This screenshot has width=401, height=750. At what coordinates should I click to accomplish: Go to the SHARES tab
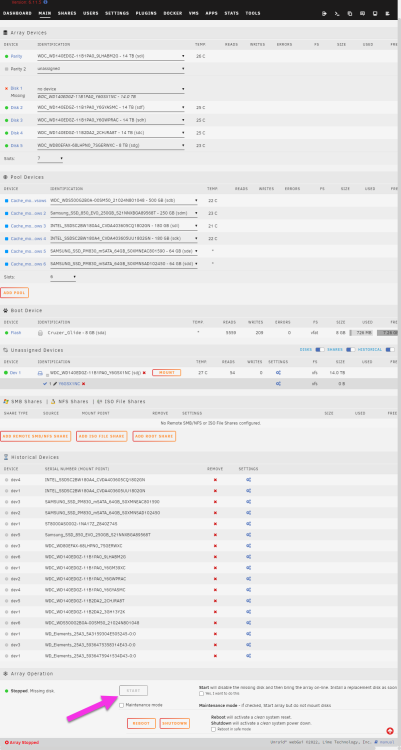click(x=67, y=13)
